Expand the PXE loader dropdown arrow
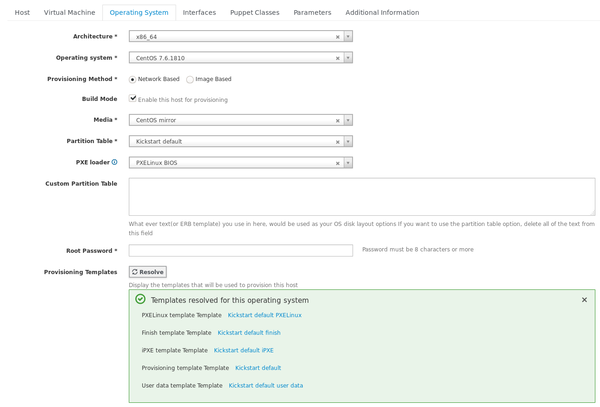Image resolution: width=600 pixels, height=407 pixels. tap(348, 163)
